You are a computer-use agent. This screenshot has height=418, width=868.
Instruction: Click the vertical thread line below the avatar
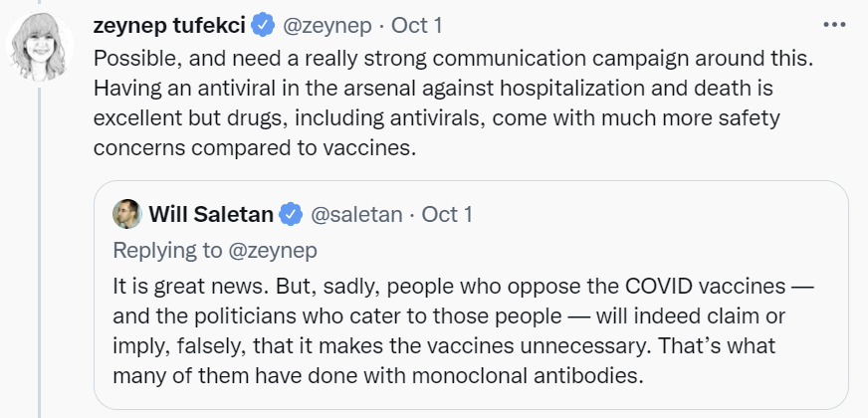click(40, 249)
